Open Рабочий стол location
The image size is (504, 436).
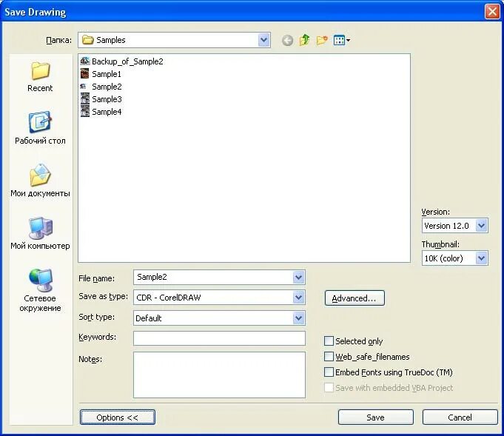[x=40, y=127]
